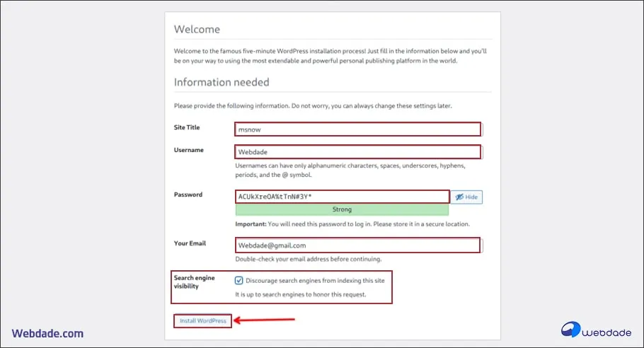Select the Password text field
This screenshot has width=644, height=348.
342,196
